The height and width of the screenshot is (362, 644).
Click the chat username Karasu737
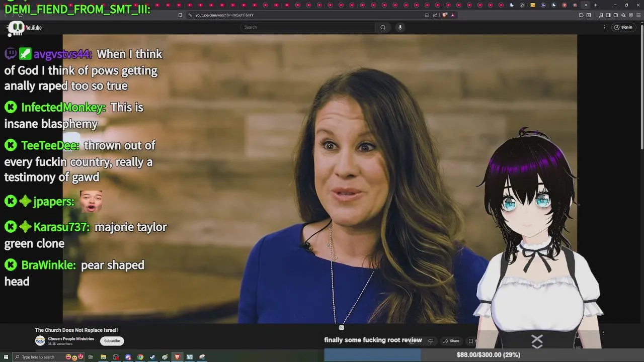tap(62, 227)
